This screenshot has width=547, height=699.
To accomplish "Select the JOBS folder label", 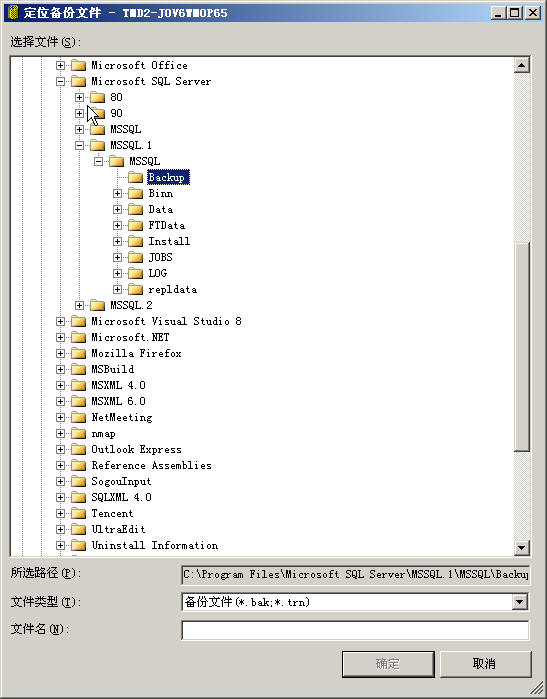I will pos(160,258).
